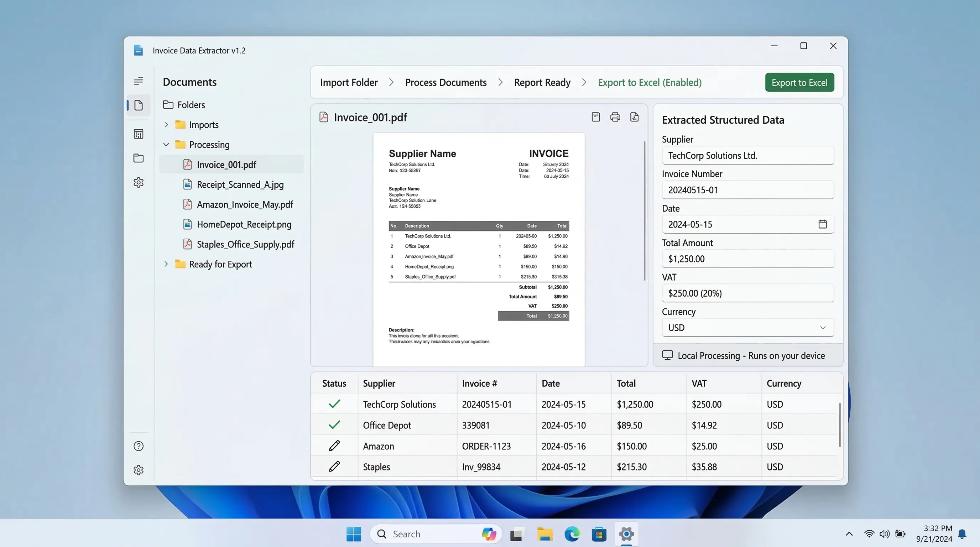Screen dimensions: 980x547
Task: Expand the Ready for Export folder
Action: click(166, 264)
